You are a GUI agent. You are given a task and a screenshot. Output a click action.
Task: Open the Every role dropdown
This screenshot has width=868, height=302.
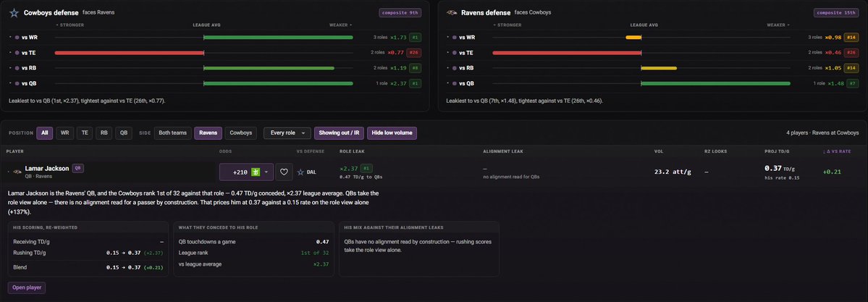coord(287,133)
